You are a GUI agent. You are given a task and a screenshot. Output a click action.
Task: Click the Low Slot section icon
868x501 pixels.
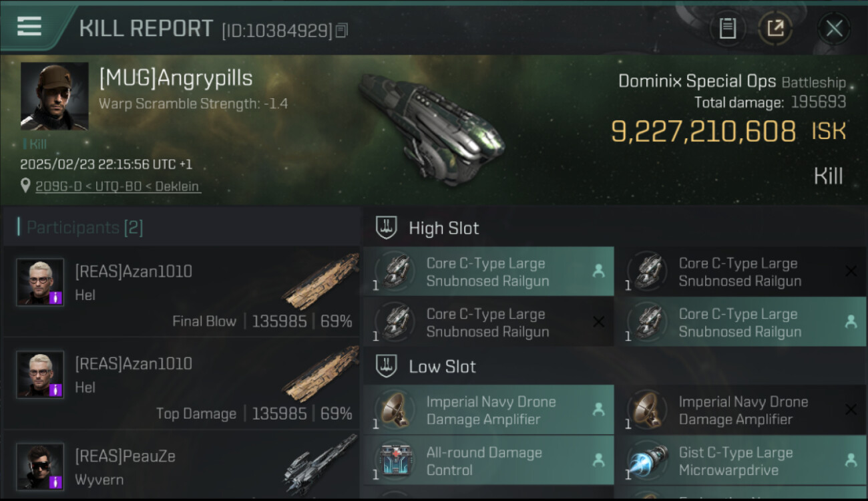[x=386, y=366]
